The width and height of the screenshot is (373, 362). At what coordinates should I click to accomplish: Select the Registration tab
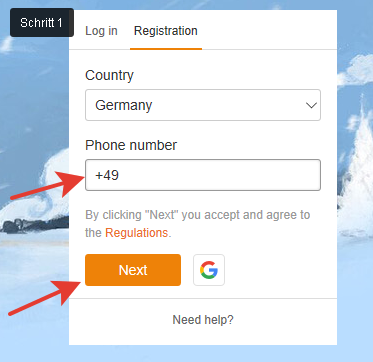click(166, 31)
